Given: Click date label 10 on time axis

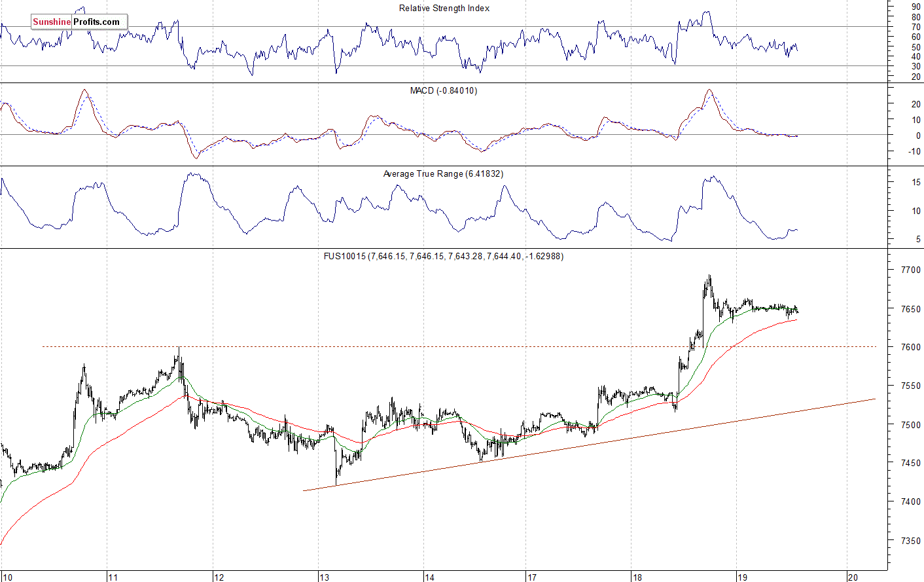Looking at the screenshot, I should (7, 577).
